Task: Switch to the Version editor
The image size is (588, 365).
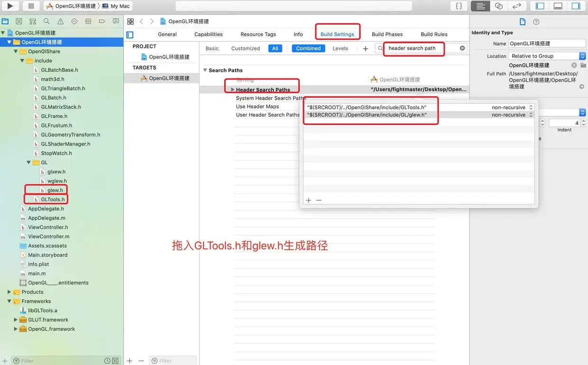Action: [x=517, y=6]
